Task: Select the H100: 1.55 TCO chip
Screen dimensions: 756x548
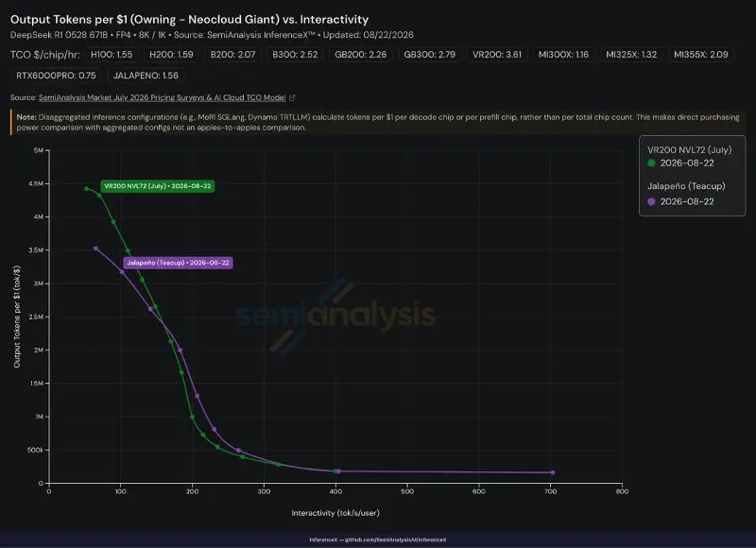Action: coord(112,55)
